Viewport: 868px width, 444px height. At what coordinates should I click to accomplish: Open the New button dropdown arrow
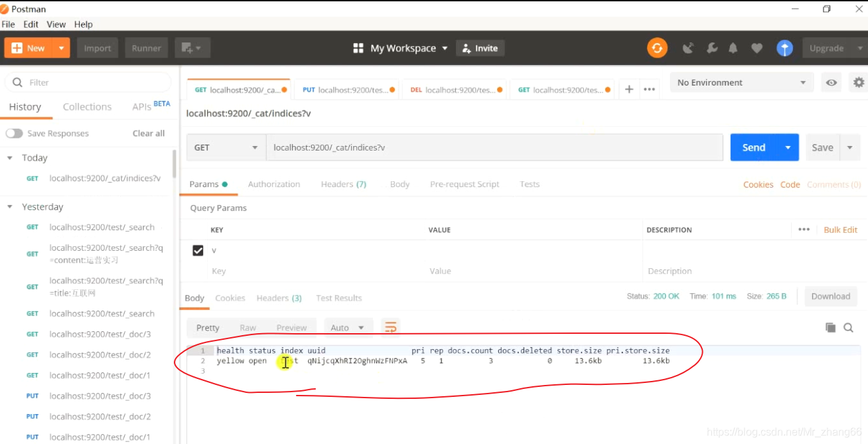(x=61, y=48)
